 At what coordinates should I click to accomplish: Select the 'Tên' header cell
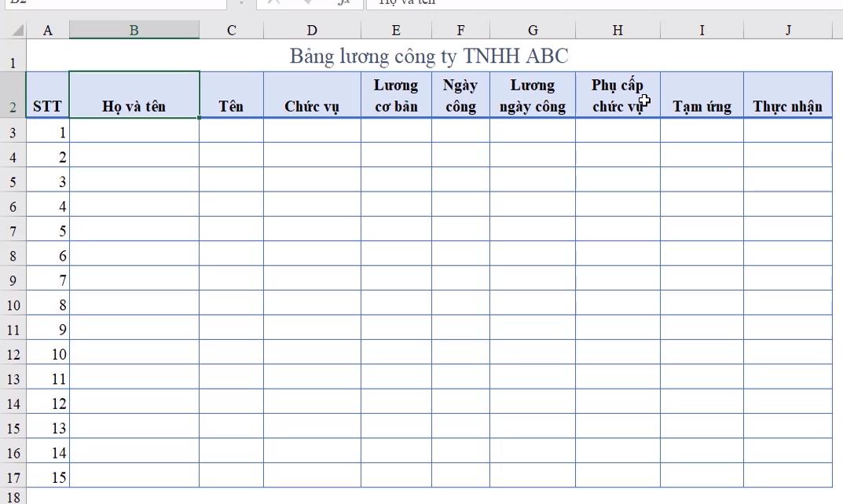point(232,94)
